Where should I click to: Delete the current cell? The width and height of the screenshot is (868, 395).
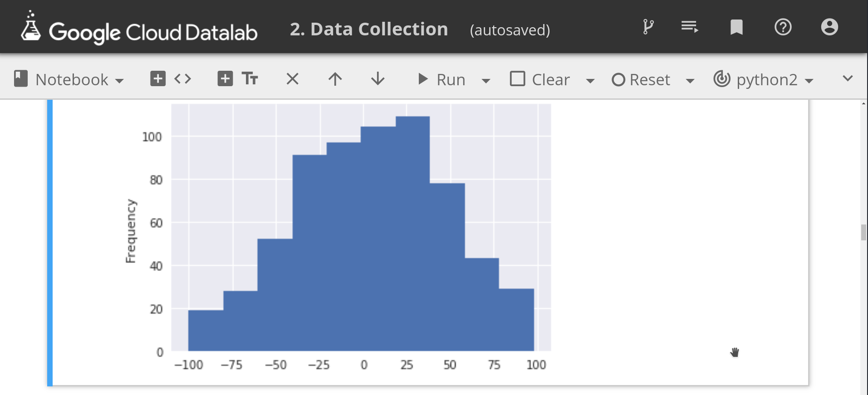(x=292, y=79)
